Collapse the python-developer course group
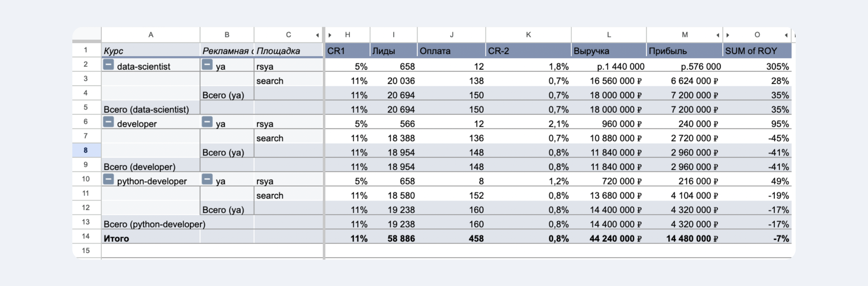The height and width of the screenshot is (286, 868). pyautogui.click(x=108, y=179)
